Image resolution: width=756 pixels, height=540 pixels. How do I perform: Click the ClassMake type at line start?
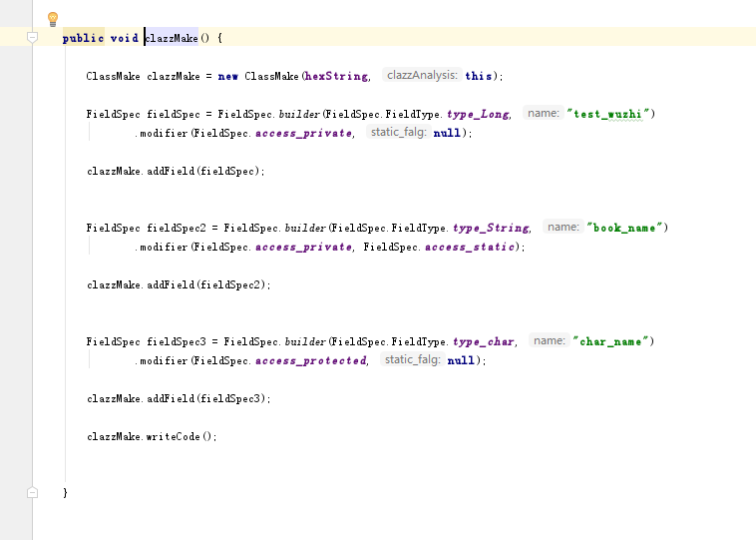click(x=114, y=76)
